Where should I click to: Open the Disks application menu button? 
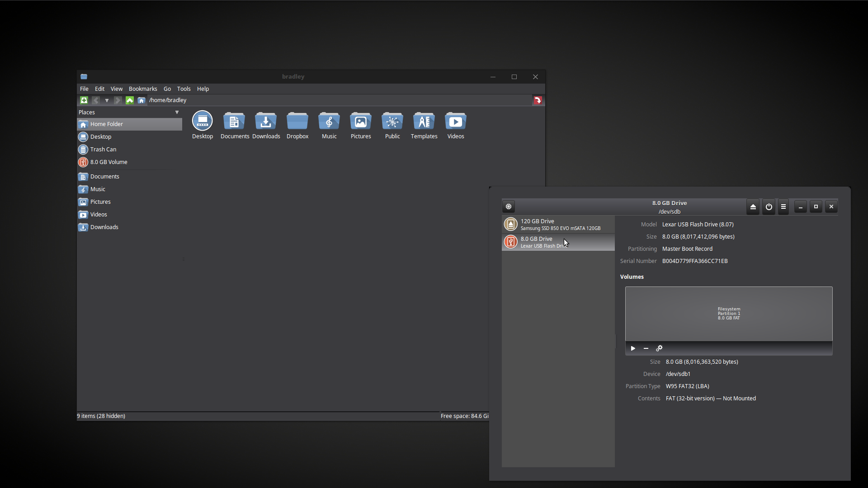509,207
